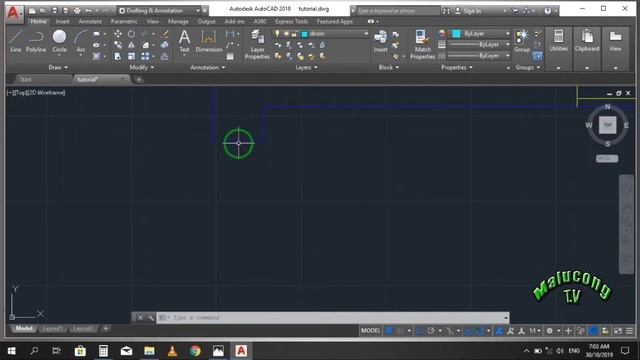This screenshot has width=640, height=360.
Task: Switch to the Layout1 tab
Action: click(52, 329)
